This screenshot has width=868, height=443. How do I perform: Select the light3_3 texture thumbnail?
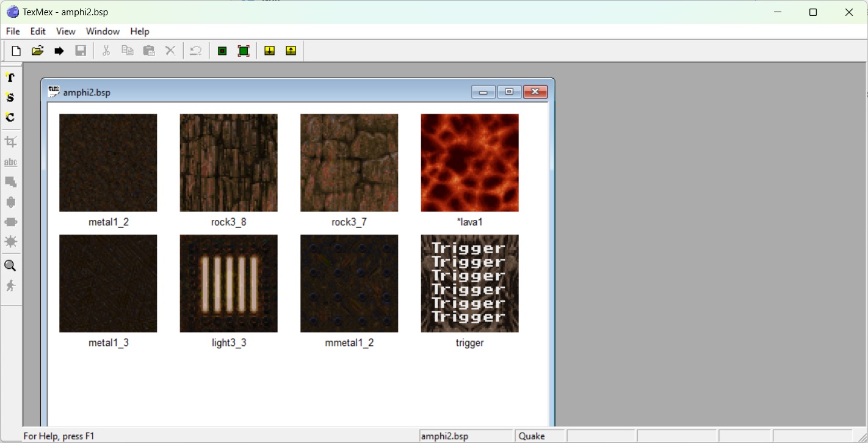click(229, 284)
